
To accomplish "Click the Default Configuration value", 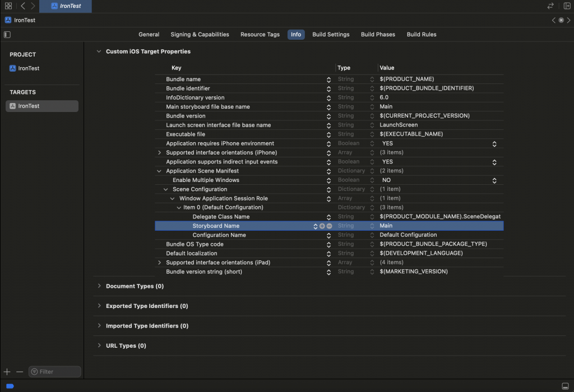I will [x=408, y=235].
